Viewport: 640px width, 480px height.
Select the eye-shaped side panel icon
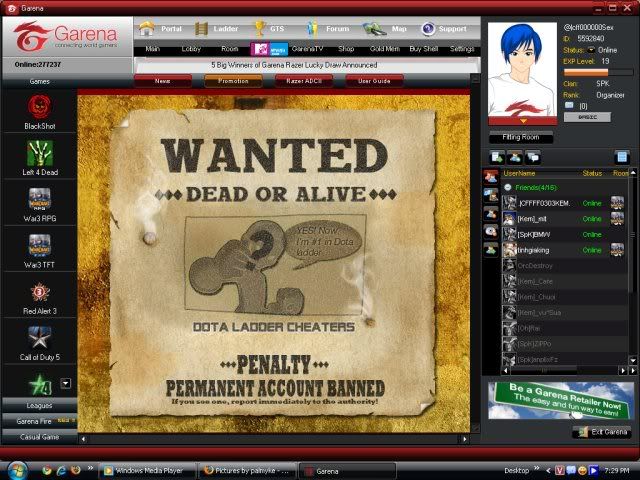pyautogui.click(x=491, y=231)
